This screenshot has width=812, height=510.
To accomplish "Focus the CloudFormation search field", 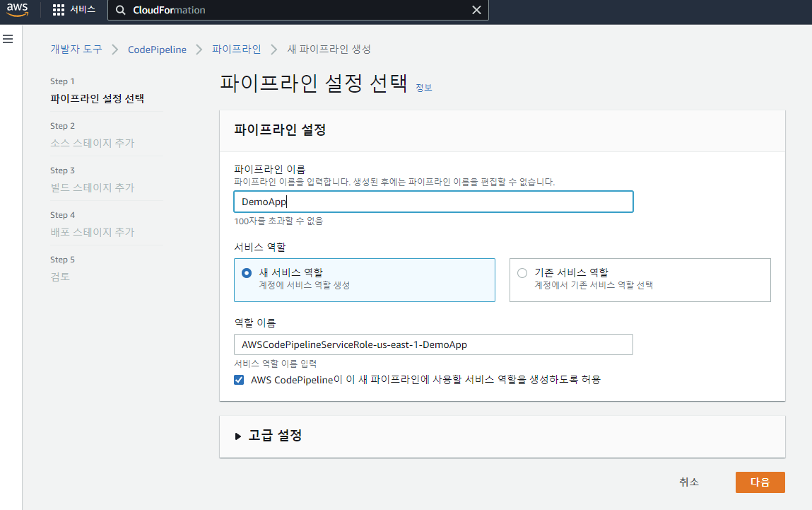I will (298, 10).
